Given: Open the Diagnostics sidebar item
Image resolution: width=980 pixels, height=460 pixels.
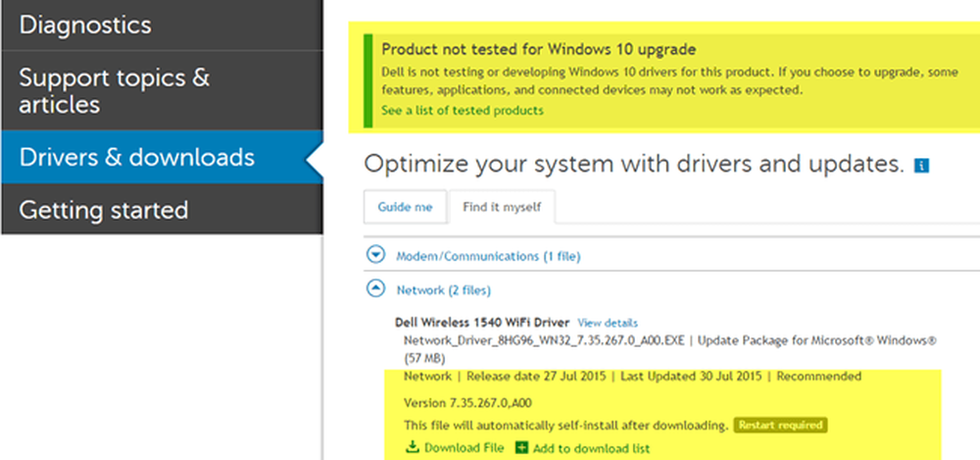Looking at the screenshot, I should (162, 26).
